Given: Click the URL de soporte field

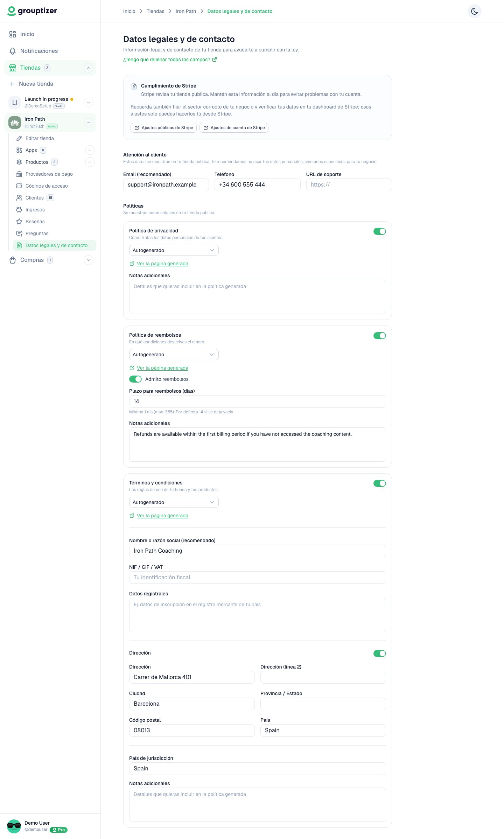Looking at the screenshot, I should [x=349, y=185].
